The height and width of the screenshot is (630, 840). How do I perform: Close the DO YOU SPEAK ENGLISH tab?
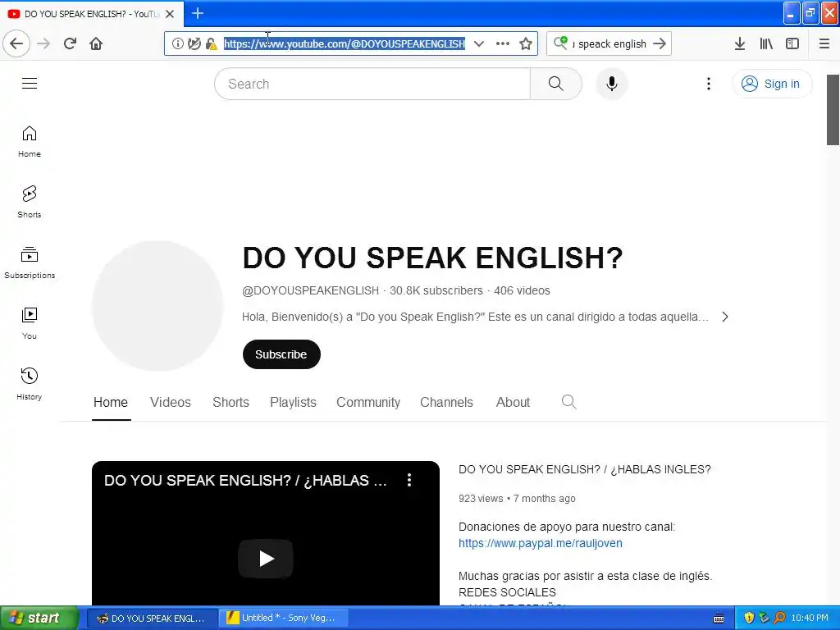coord(170,14)
